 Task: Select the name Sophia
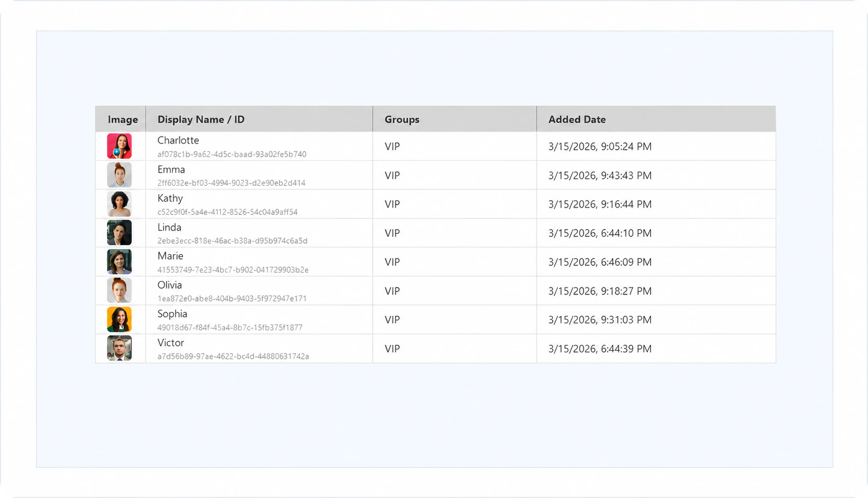pos(172,313)
